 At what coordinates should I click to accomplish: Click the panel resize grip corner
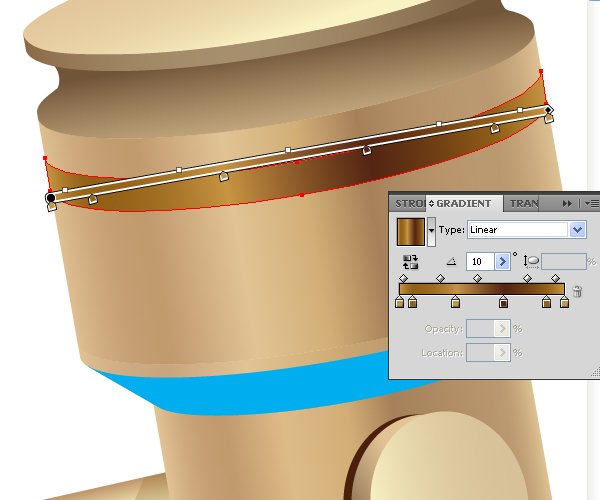[x=596, y=372]
